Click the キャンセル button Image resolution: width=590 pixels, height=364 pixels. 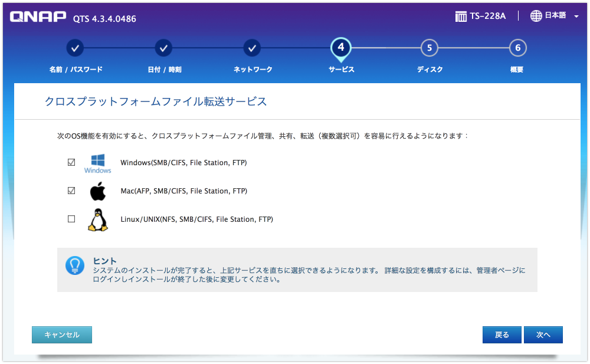point(61,335)
